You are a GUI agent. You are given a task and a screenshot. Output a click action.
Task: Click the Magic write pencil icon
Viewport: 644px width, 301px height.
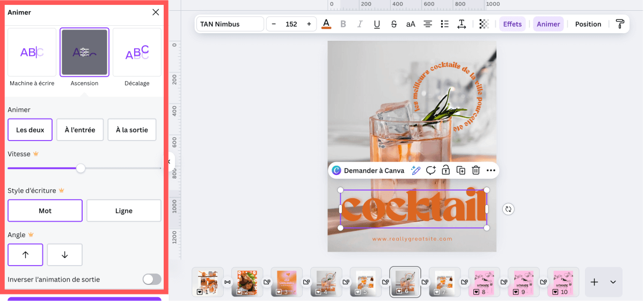coord(415,171)
